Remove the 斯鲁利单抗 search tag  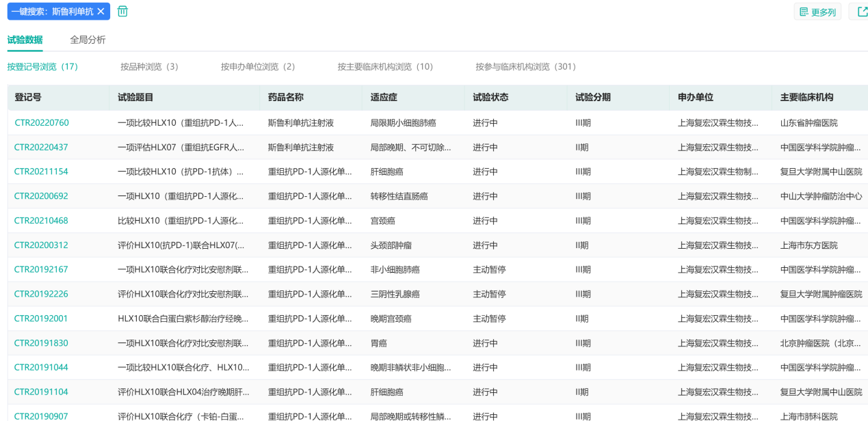(x=101, y=12)
